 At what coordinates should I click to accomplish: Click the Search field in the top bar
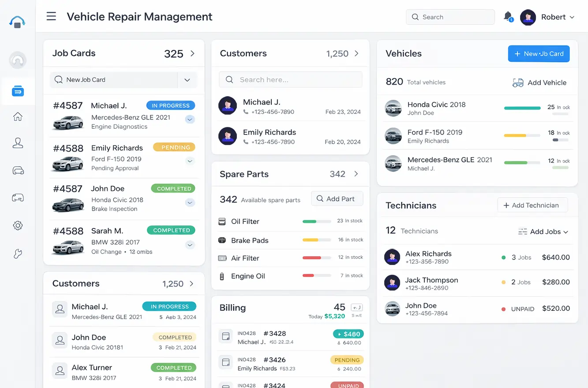point(450,17)
